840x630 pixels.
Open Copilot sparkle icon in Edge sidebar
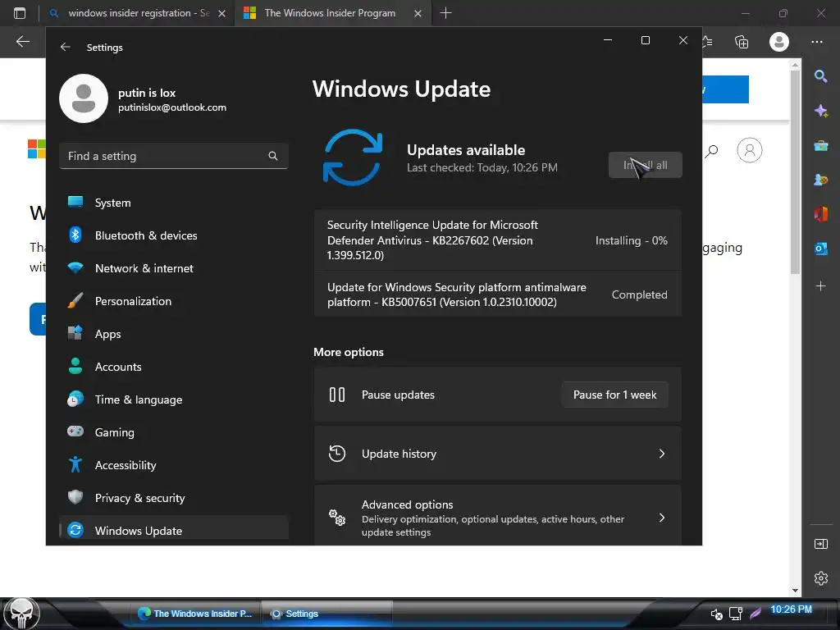(x=820, y=111)
